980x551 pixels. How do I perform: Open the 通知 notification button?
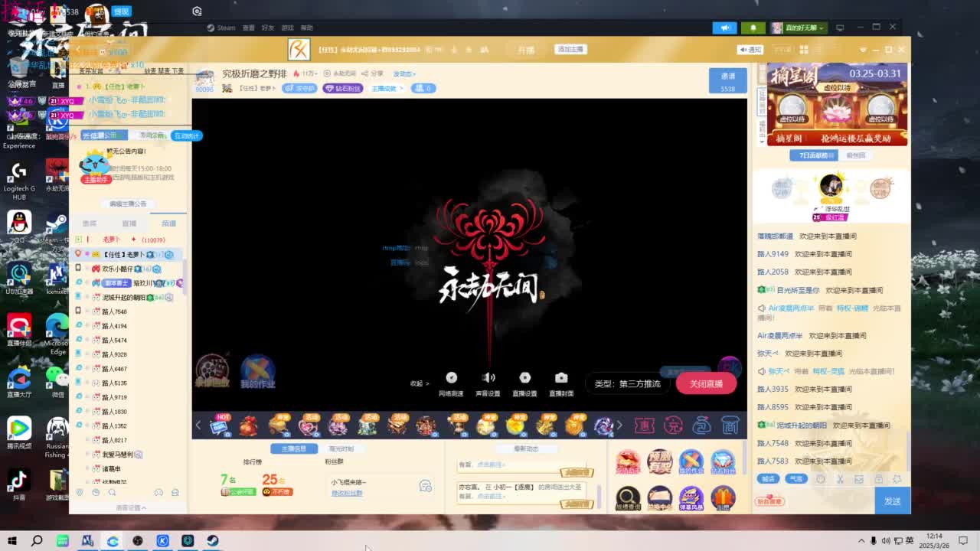[x=750, y=50]
